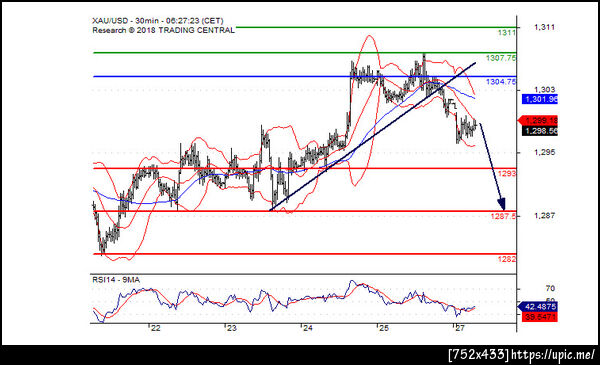Click the red 1,299.18 price tag

tap(538, 121)
